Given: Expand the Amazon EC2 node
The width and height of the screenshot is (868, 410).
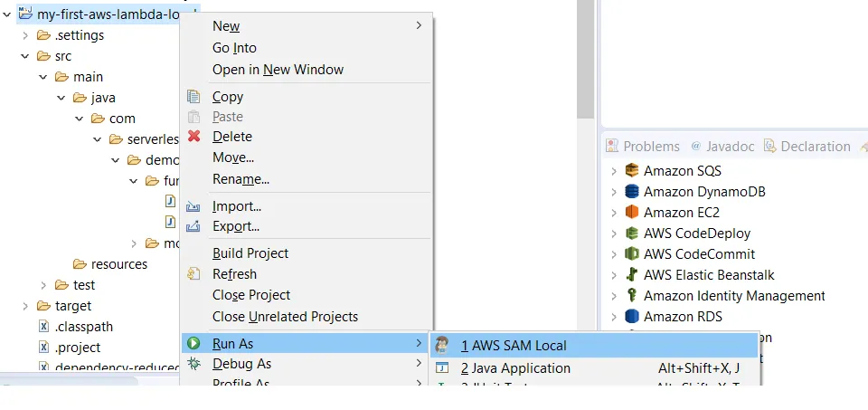Looking at the screenshot, I should tap(613, 213).
